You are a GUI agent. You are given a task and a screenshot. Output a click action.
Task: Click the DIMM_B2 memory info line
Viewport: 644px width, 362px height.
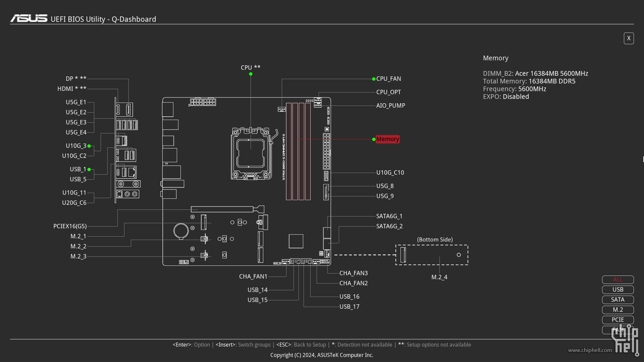[x=535, y=73]
